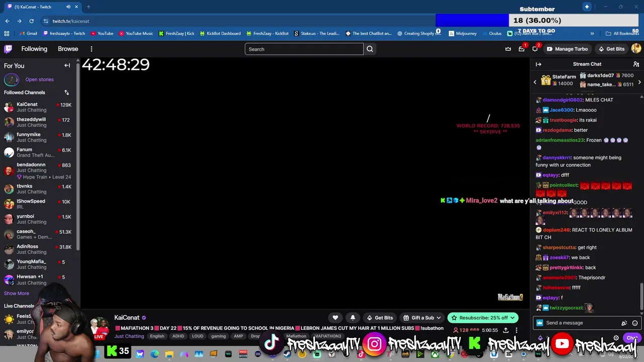
Task: Open the TikTok taskbar icon
Action: tap(360, 354)
